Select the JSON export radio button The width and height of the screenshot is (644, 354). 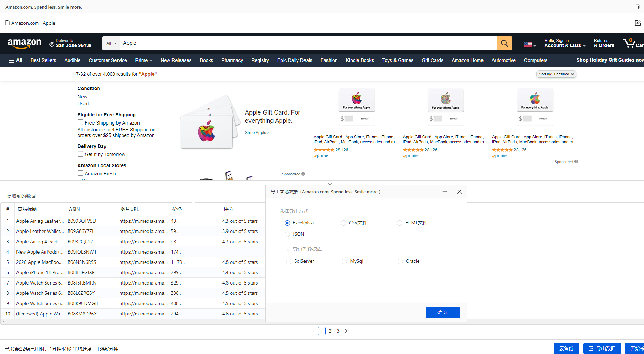point(287,234)
